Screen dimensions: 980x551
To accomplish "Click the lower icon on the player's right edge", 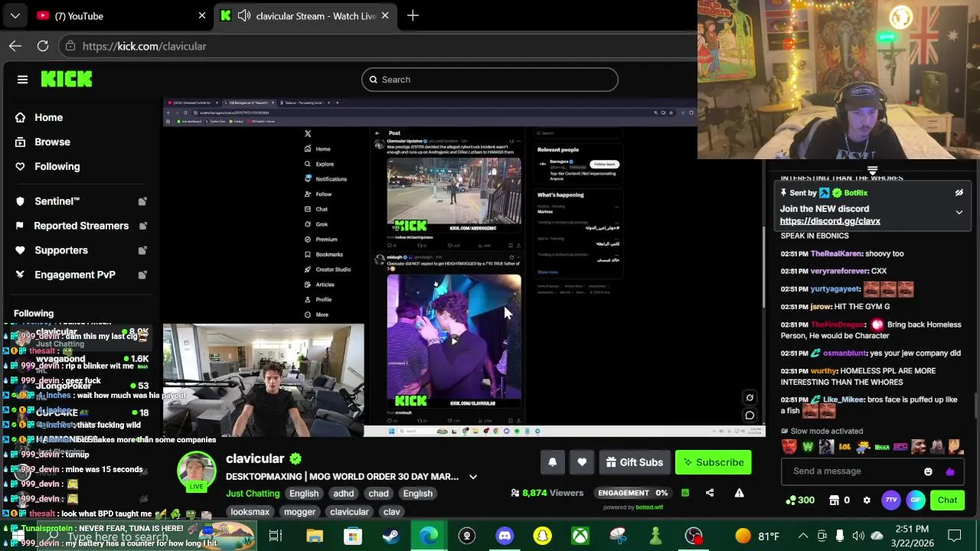I will click(750, 416).
